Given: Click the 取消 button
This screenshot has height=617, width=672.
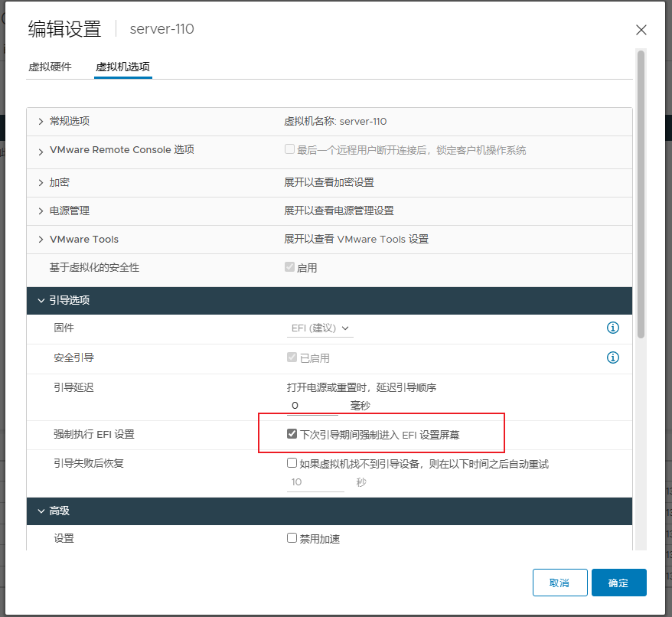Looking at the screenshot, I should [559, 583].
